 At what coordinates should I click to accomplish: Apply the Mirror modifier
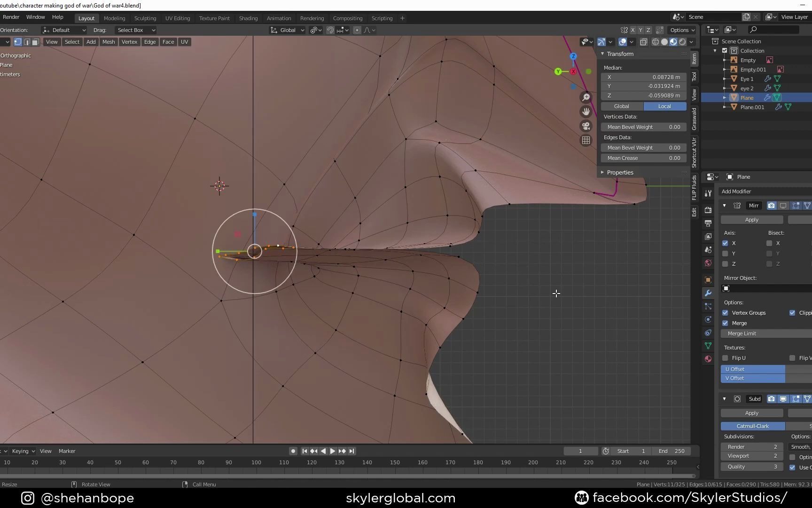click(751, 219)
